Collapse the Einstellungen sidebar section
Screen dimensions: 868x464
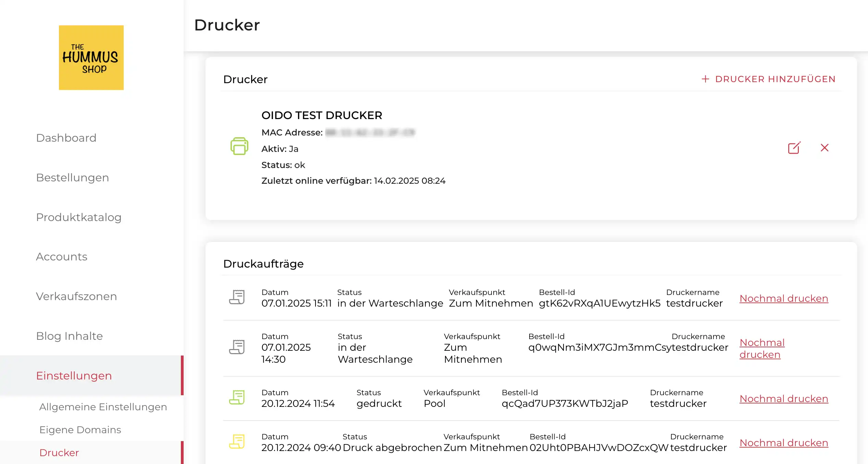(74, 376)
